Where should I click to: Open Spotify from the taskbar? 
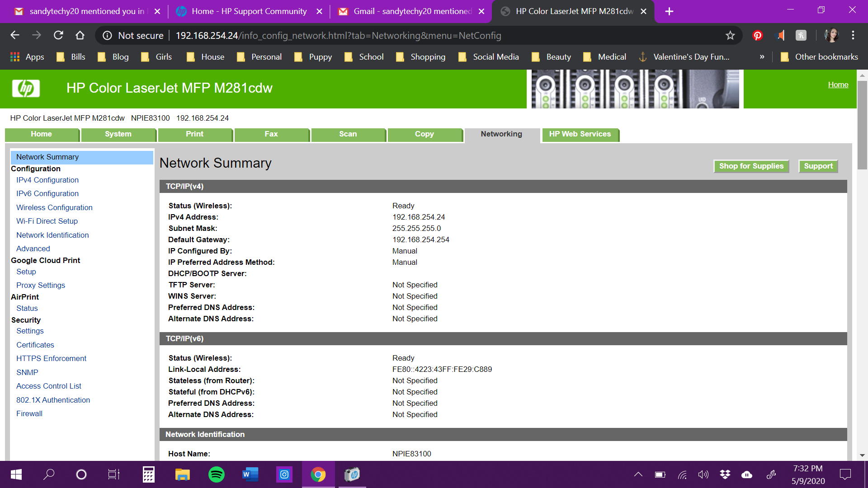pyautogui.click(x=217, y=474)
